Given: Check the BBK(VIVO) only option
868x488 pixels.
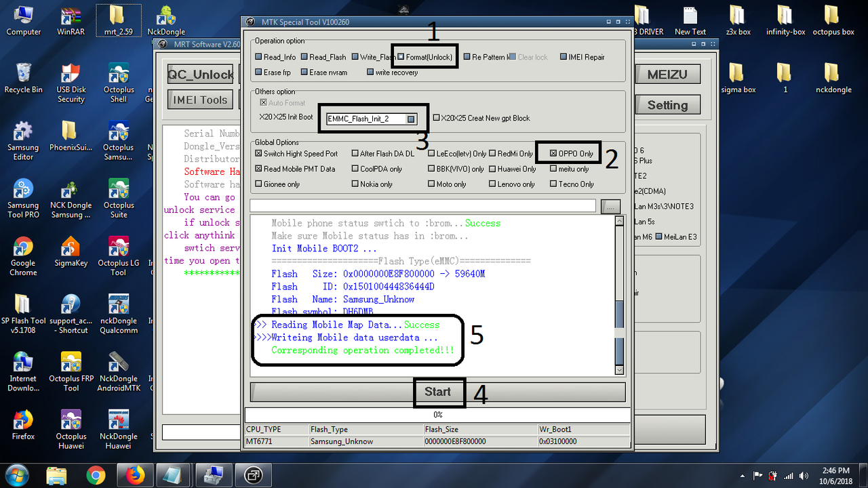Looking at the screenshot, I should [x=431, y=169].
